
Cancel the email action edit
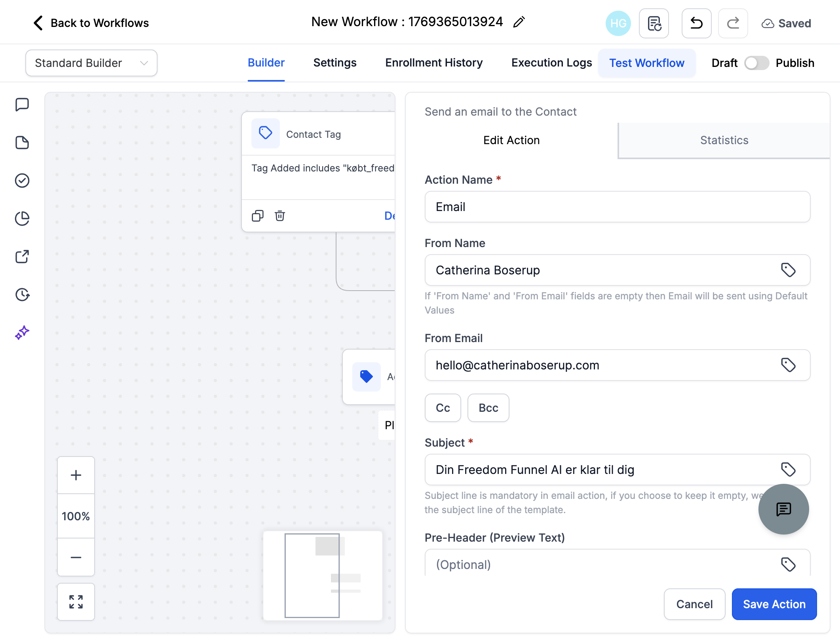(x=695, y=604)
